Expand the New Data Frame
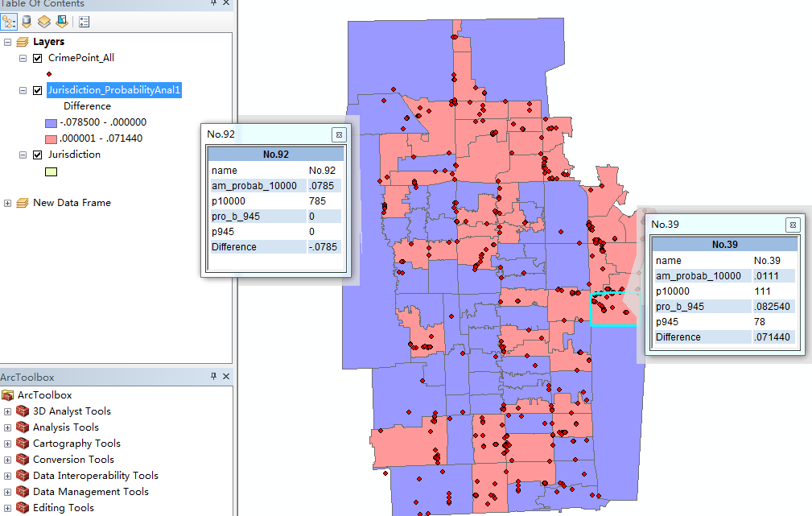812x516 pixels. pos(7,203)
